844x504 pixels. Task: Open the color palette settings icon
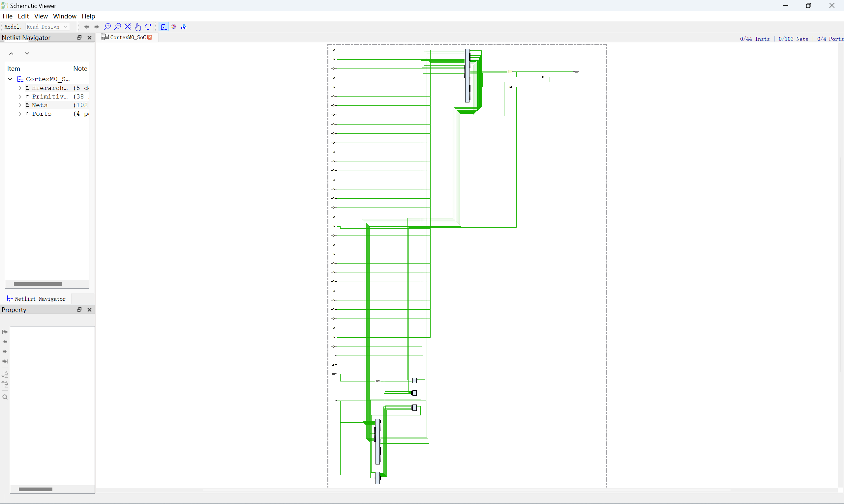click(x=174, y=27)
